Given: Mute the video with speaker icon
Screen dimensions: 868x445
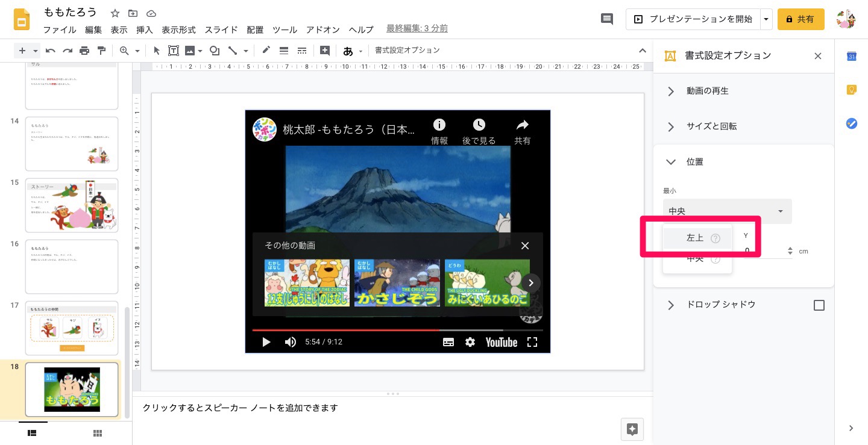Looking at the screenshot, I should click(x=291, y=342).
